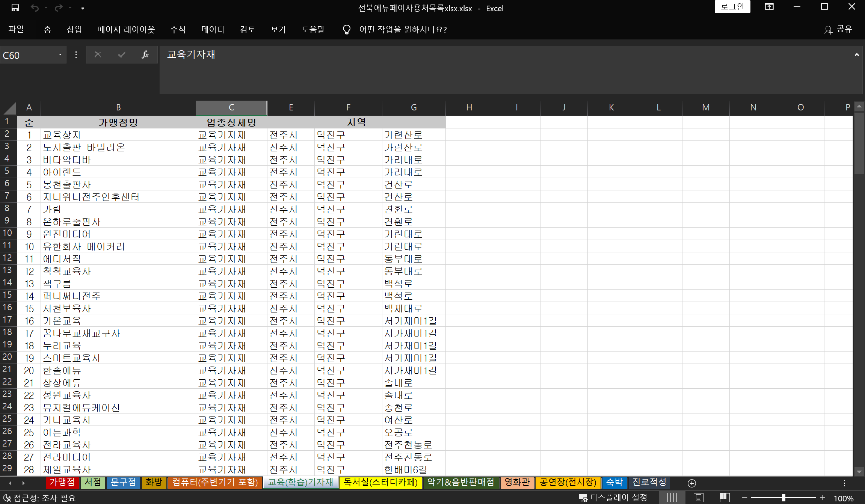Open the ribbon display options icon
The height and width of the screenshot is (504, 865).
tap(769, 7)
